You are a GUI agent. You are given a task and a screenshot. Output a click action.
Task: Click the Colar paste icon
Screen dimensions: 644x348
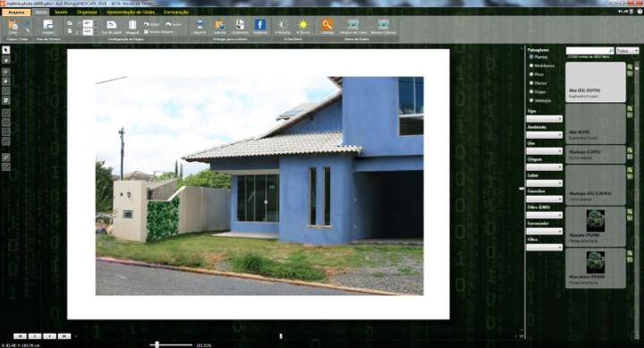pos(13,25)
